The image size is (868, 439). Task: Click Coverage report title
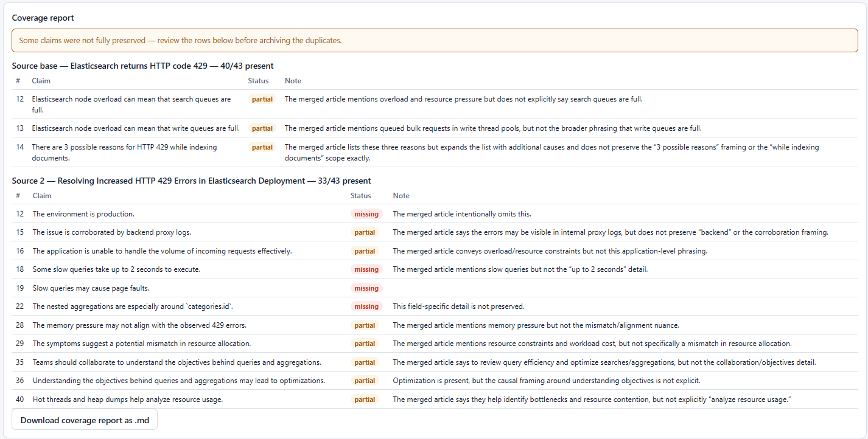43,18
